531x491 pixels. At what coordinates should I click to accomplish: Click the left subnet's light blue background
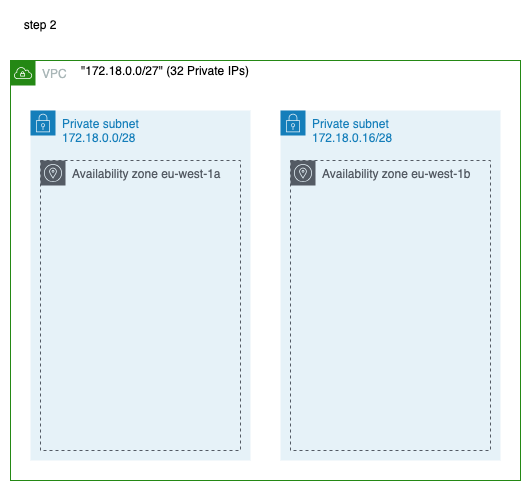pos(141,455)
